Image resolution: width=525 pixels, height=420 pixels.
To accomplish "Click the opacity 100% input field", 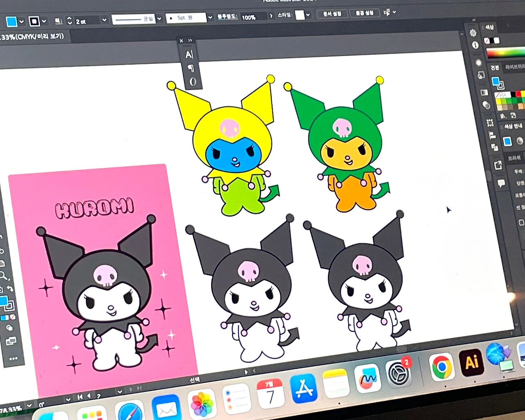I will (x=253, y=17).
